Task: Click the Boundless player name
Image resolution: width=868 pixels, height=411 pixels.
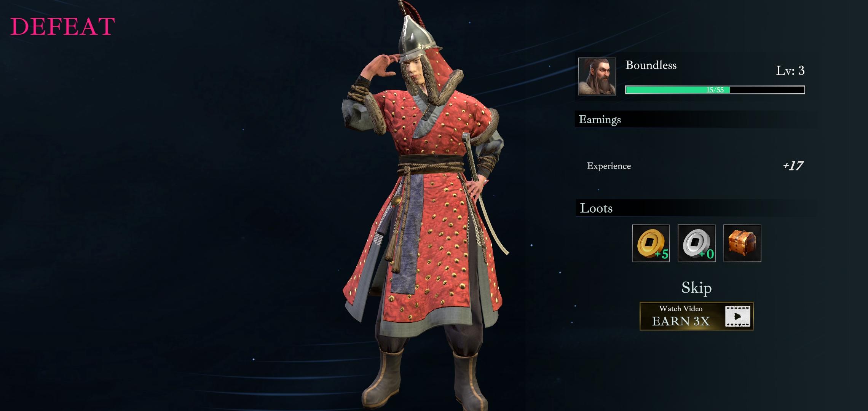Action: tap(651, 65)
